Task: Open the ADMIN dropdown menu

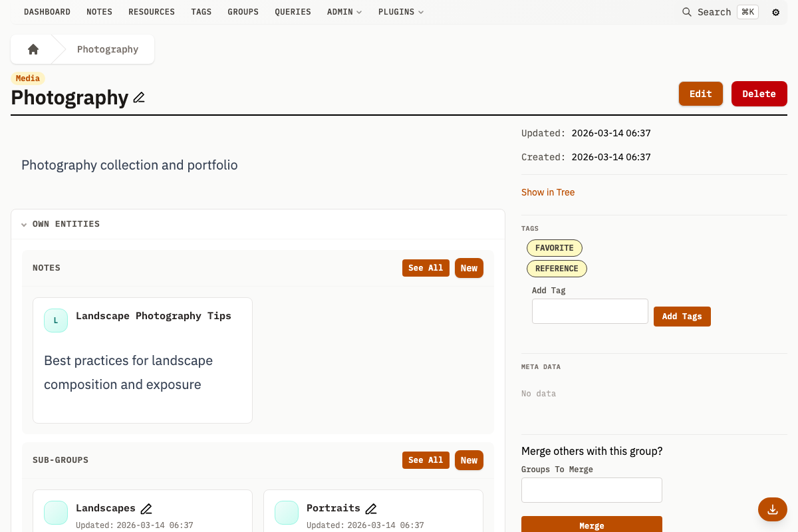Action: pos(344,11)
